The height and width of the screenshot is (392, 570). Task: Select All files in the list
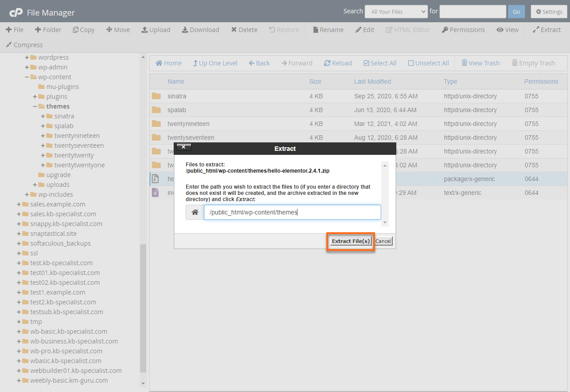[x=380, y=63]
